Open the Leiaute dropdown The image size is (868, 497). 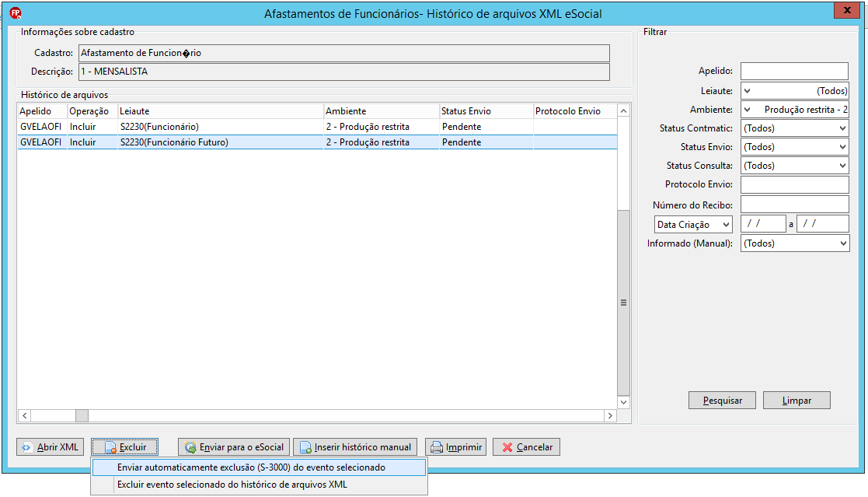click(794, 91)
